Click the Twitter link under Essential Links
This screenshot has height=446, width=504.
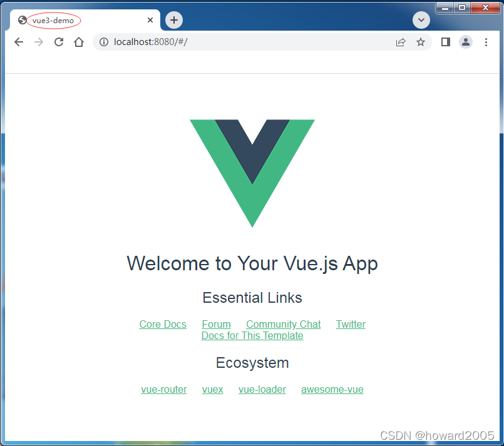click(x=350, y=324)
